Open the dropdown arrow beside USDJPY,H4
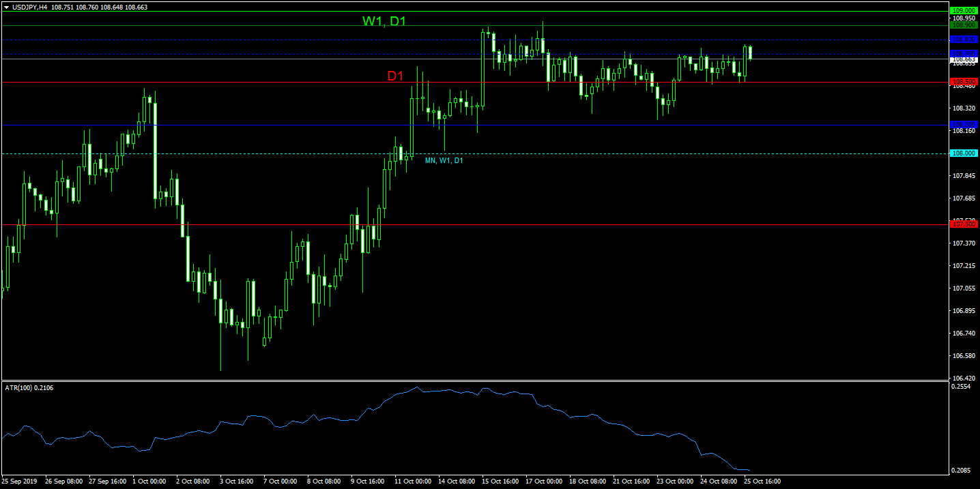980x489 pixels. pyautogui.click(x=5, y=6)
